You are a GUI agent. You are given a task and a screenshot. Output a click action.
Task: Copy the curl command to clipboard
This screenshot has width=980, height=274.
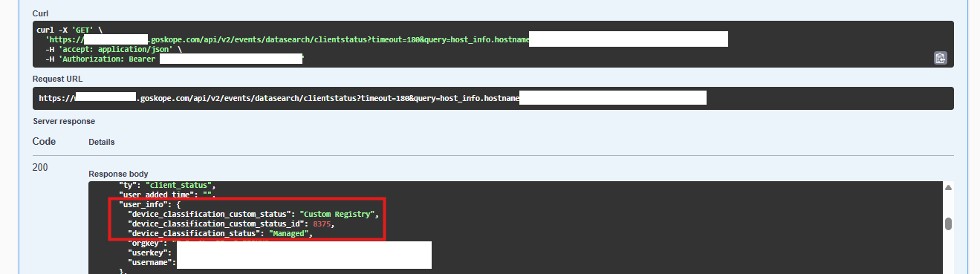(940, 58)
